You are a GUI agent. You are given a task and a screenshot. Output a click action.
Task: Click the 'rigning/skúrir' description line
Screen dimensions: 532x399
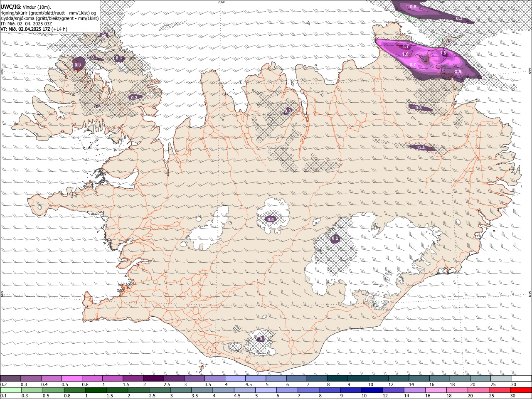[x=48, y=13]
